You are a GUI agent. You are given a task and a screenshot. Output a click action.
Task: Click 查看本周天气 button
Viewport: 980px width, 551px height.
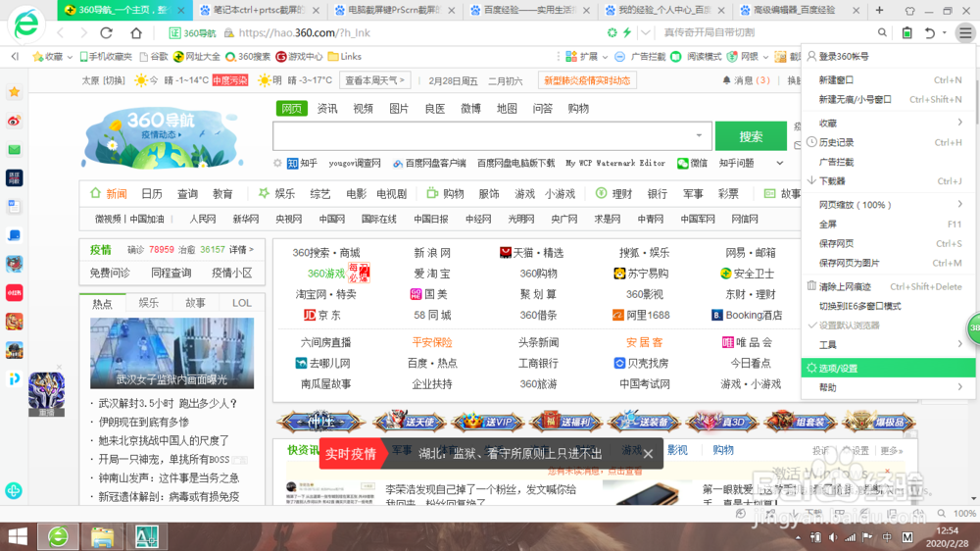pyautogui.click(x=374, y=80)
